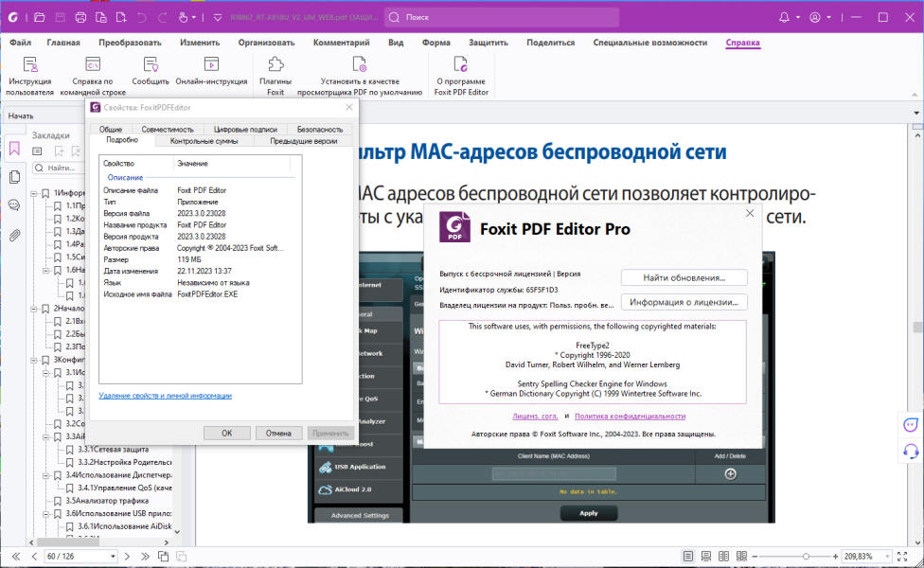Click the notifications bell icon
The image size is (924, 568).
[x=784, y=17]
